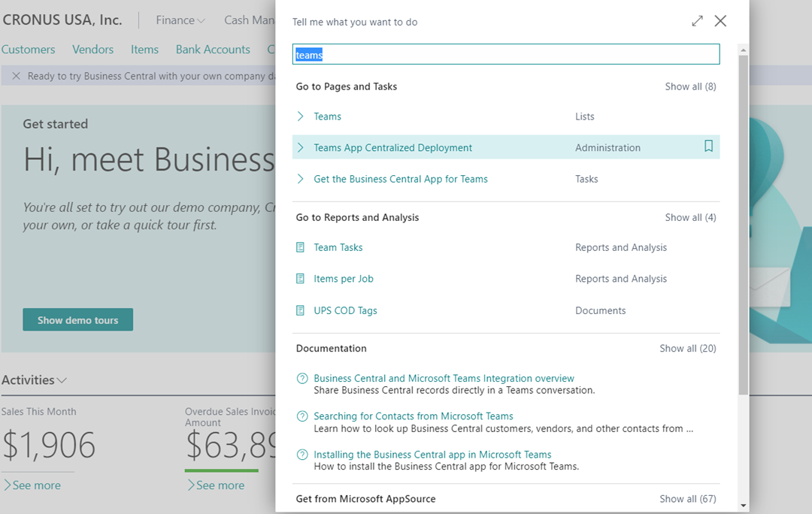The height and width of the screenshot is (514, 812).
Task: Go to Items
Action: 144,49
